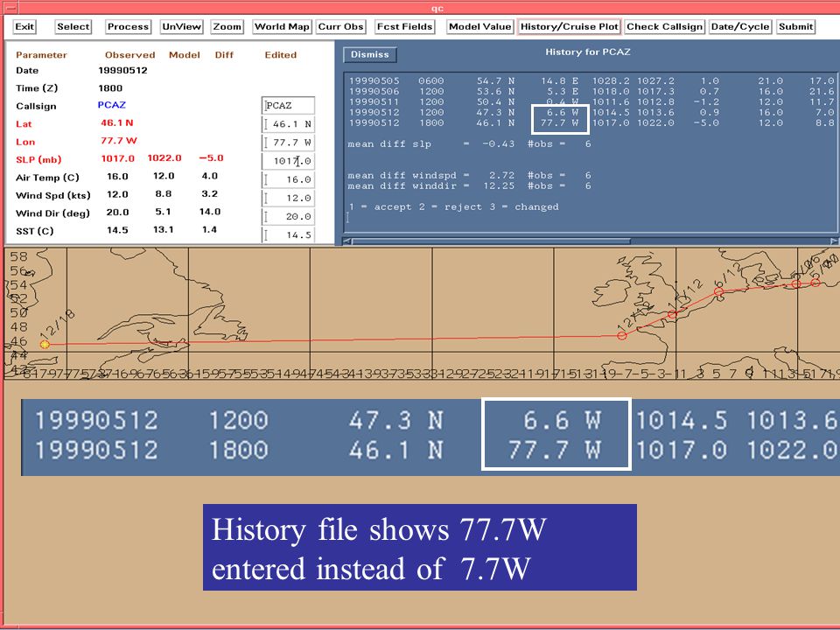The height and width of the screenshot is (630, 840).
Task: Click the edited SST field 14.5
Action: [288, 234]
